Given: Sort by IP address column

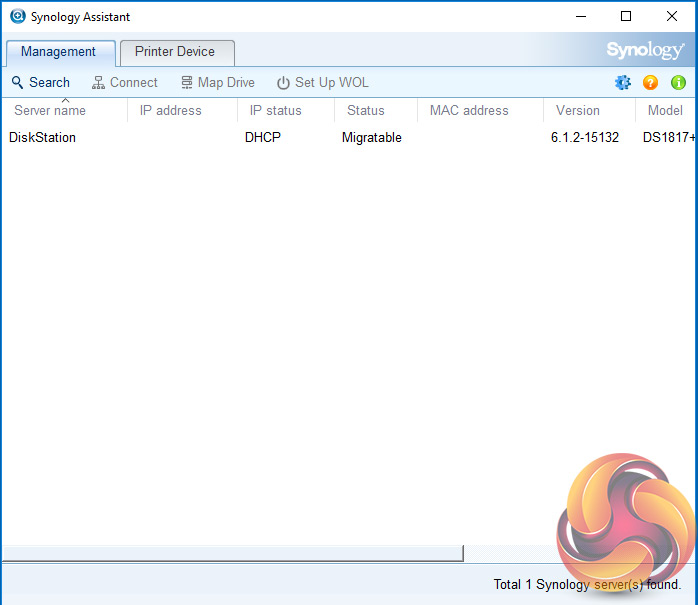Looking at the screenshot, I should [183, 110].
